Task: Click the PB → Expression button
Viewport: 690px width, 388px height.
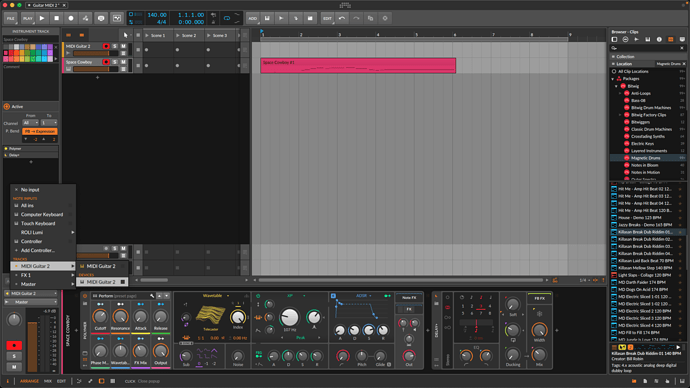Action: click(x=40, y=131)
